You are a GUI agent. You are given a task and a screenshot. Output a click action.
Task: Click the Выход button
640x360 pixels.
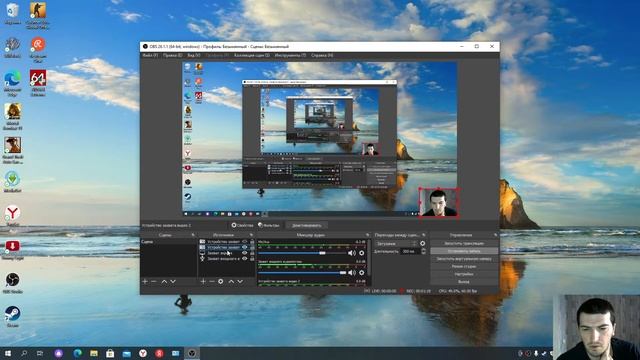click(x=464, y=282)
